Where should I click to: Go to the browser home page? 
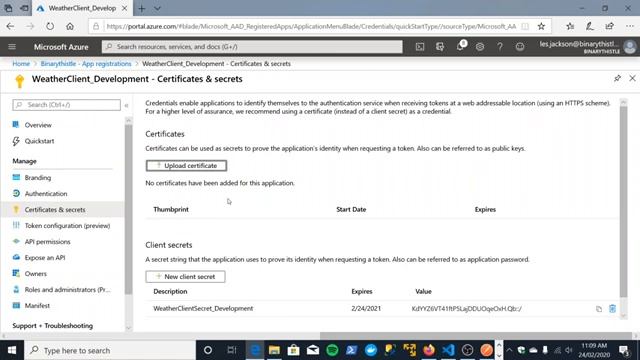click(70, 26)
